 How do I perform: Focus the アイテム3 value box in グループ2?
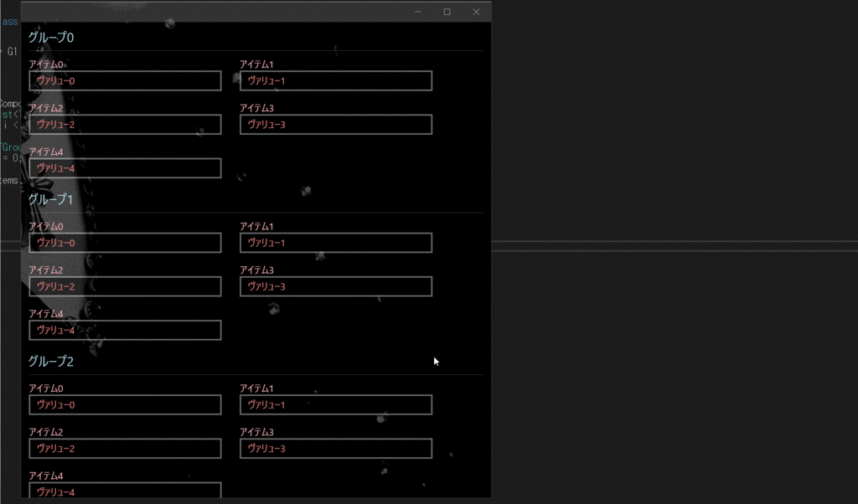pyautogui.click(x=336, y=449)
